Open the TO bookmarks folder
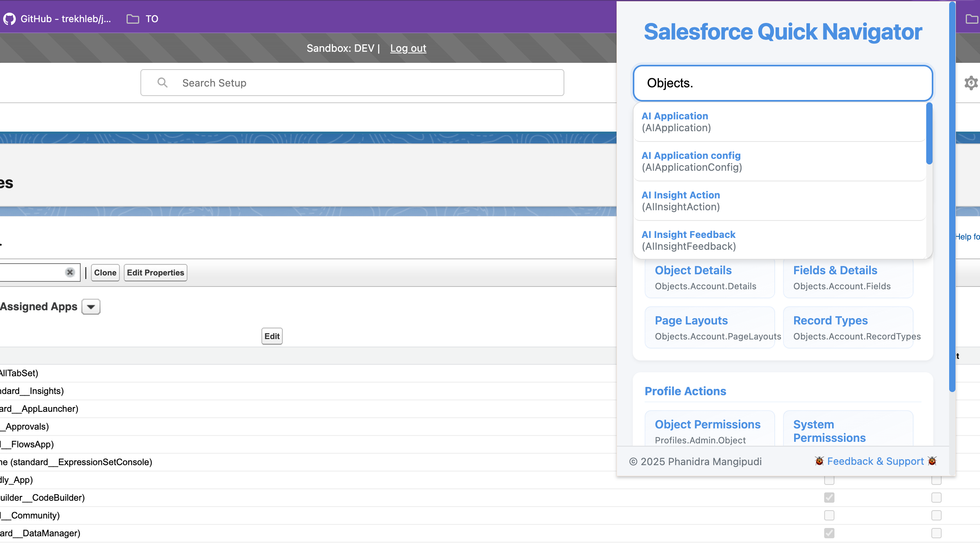 pos(142,19)
